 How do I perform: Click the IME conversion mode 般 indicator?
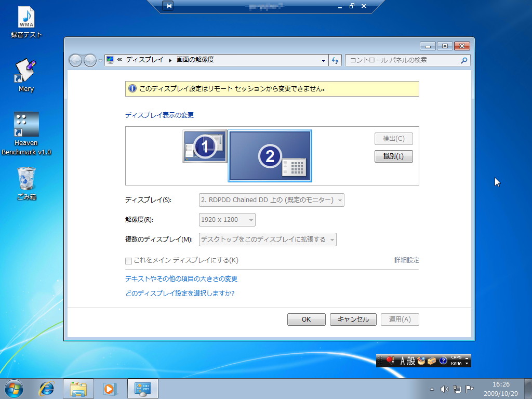click(x=411, y=361)
